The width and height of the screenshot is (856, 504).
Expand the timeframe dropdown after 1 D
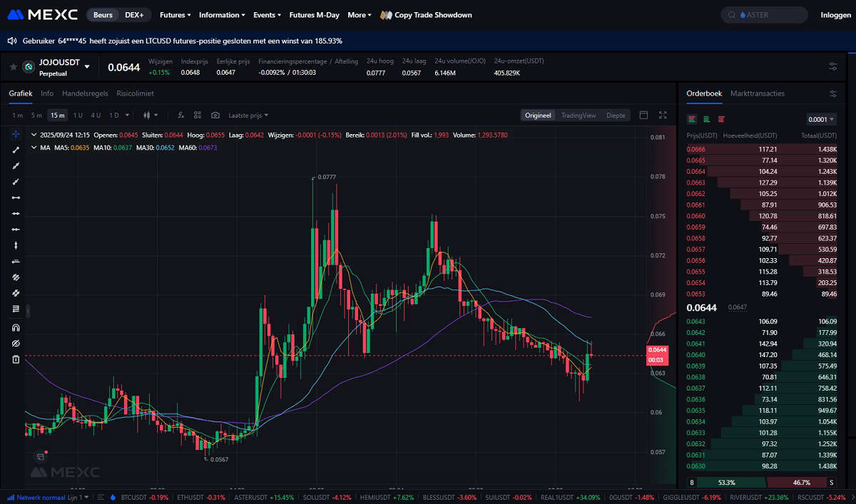tap(128, 115)
